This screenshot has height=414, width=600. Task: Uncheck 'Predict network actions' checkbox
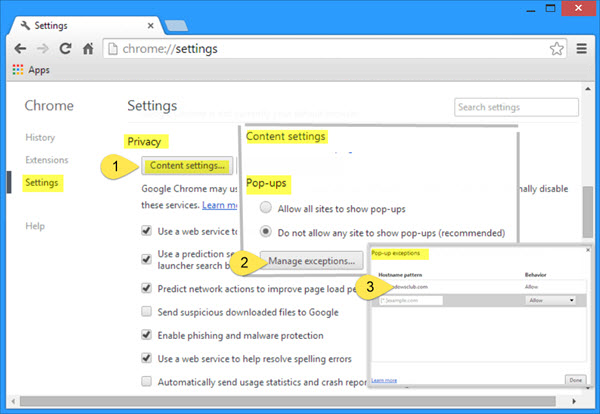[x=147, y=288]
